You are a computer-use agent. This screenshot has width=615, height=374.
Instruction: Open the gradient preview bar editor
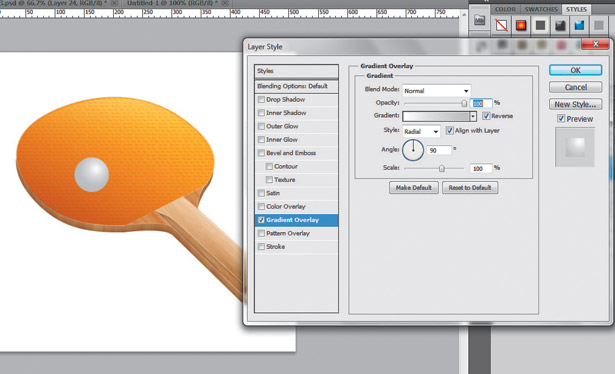436,116
